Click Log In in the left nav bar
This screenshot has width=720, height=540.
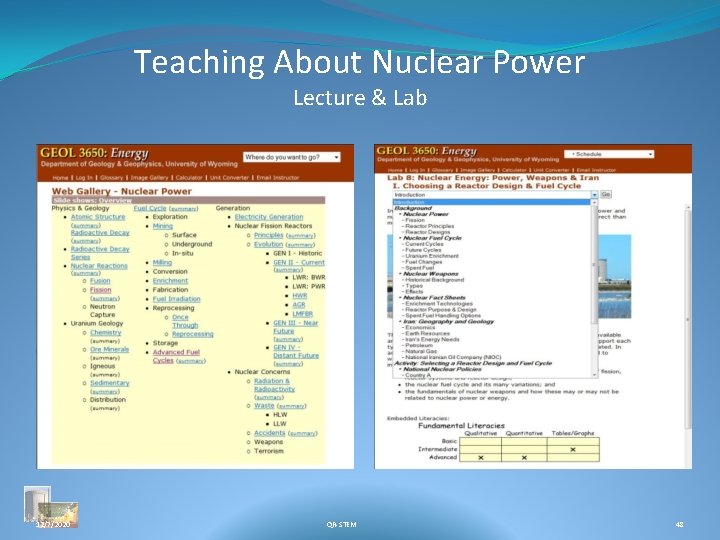(84, 178)
